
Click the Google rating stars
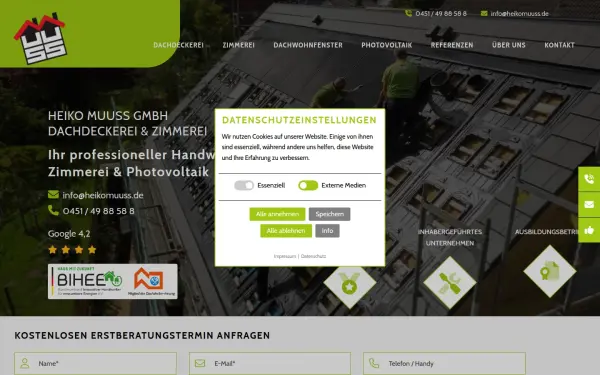72,250
